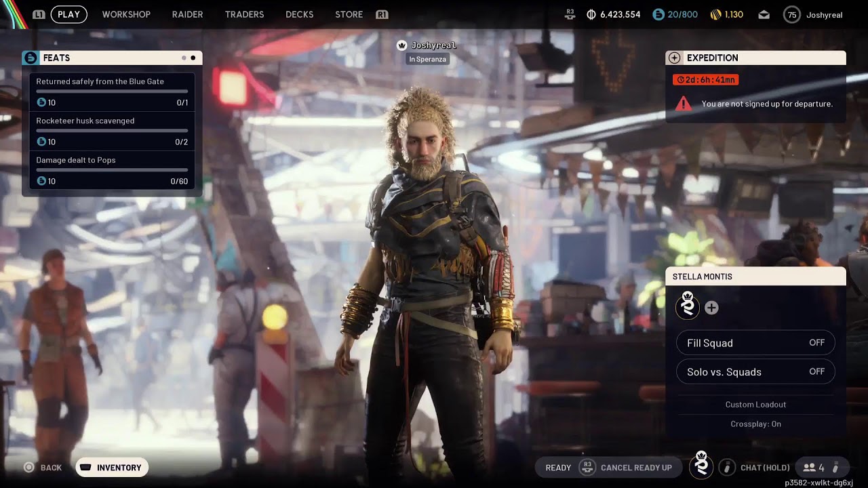Open the Workshop tab
The height and width of the screenshot is (488, 868).
[x=126, y=14]
